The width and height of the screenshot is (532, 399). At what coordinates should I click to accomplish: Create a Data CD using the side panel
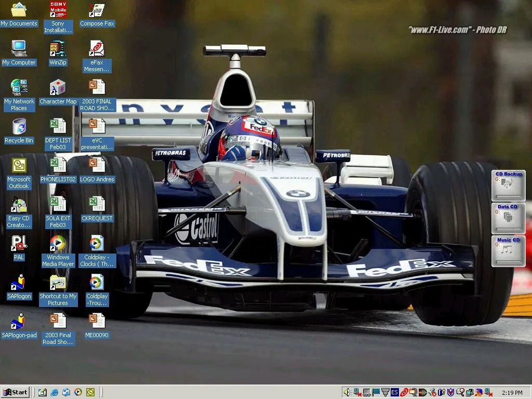508,217
